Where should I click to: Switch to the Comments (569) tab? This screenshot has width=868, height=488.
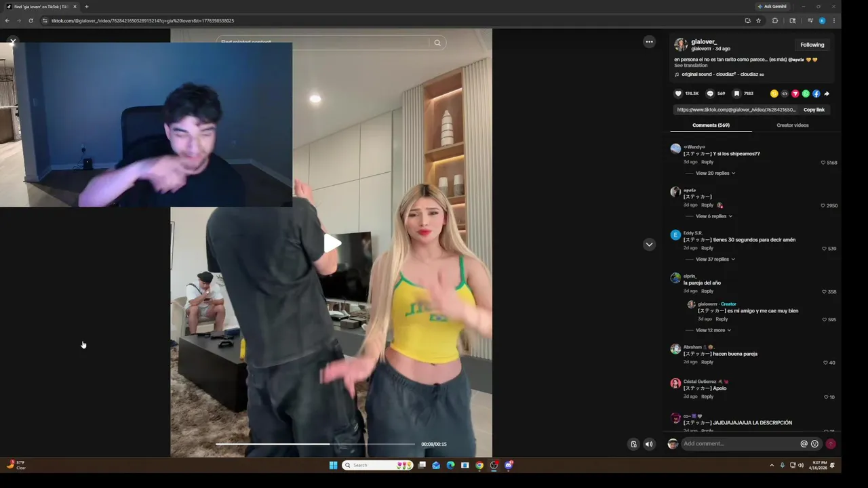coord(711,125)
